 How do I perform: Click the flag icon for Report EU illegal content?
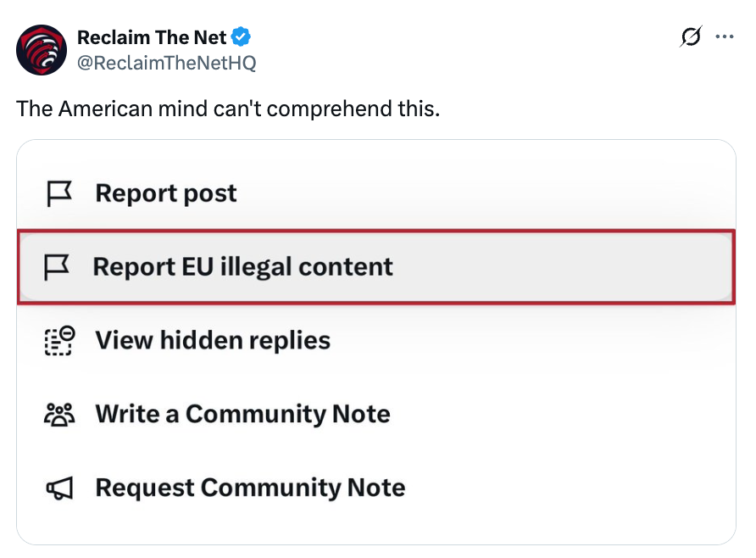pos(58,266)
